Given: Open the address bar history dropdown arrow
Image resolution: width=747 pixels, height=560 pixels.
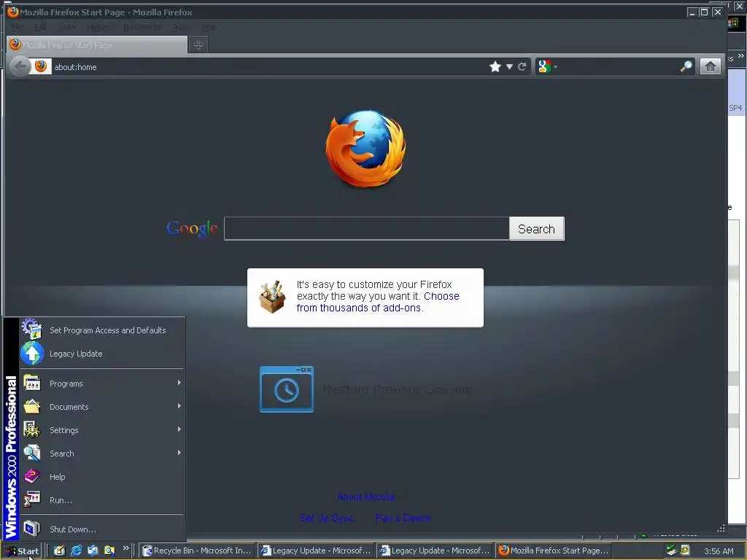Looking at the screenshot, I should (x=509, y=66).
